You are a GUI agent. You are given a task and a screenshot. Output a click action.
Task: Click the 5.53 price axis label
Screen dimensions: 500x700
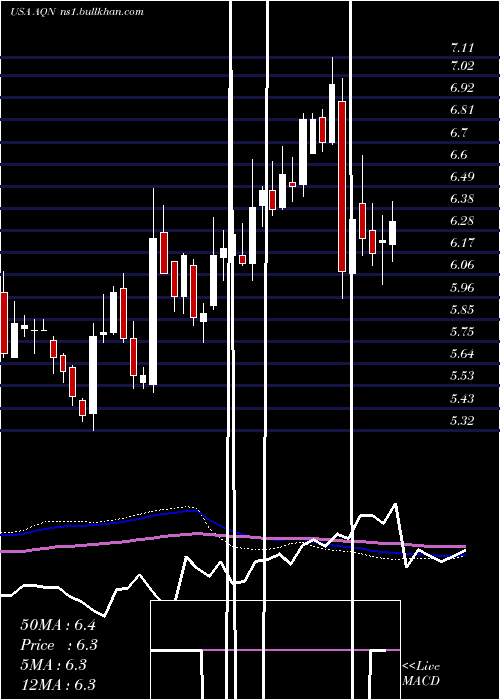point(462,376)
